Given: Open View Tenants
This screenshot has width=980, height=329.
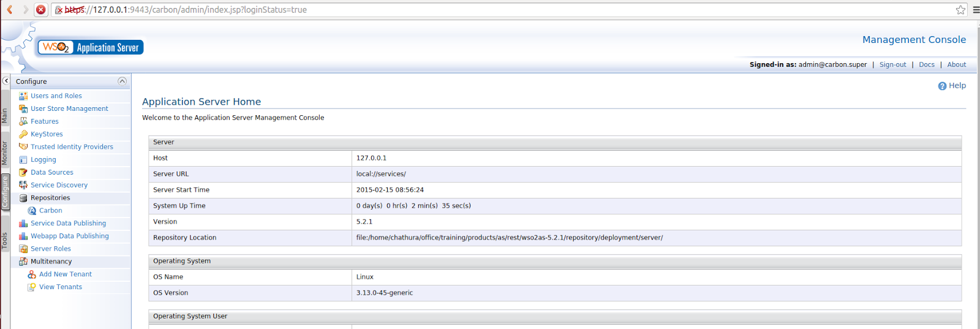Looking at the screenshot, I should pos(61,287).
